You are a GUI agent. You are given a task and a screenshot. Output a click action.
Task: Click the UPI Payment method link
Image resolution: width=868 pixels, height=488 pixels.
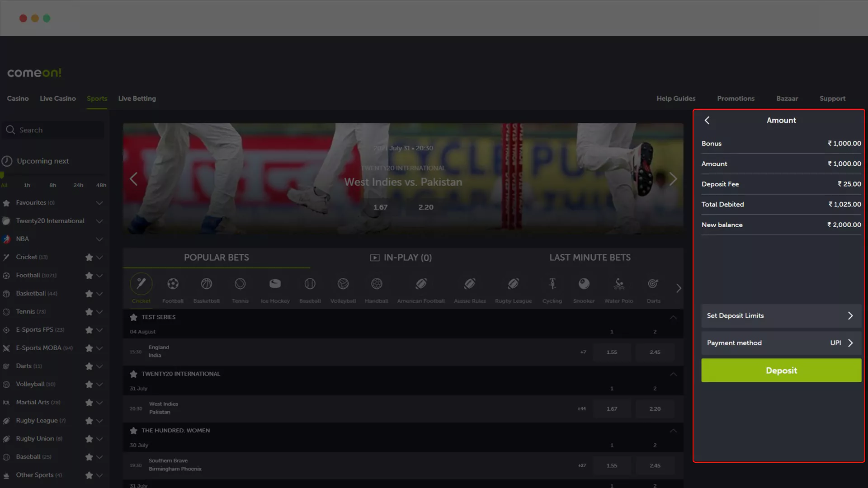pyautogui.click(x=842, y=343)
